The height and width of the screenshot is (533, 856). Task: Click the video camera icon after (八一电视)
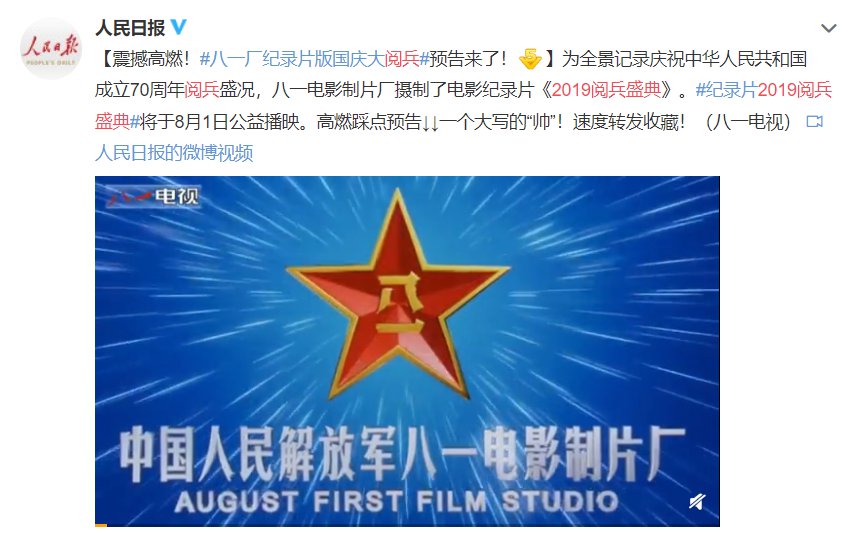tap(815, 121)
